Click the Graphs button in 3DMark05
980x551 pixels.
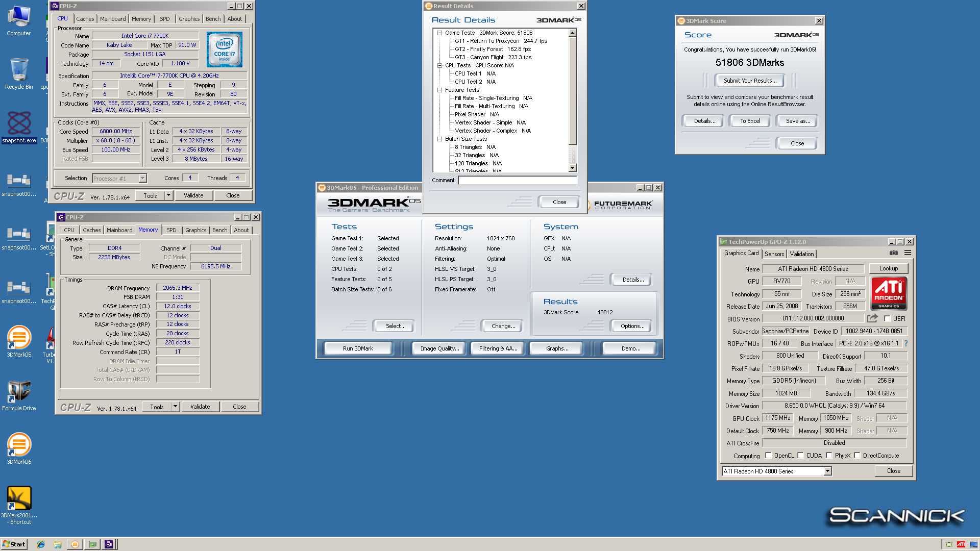(x=557, y=348)
